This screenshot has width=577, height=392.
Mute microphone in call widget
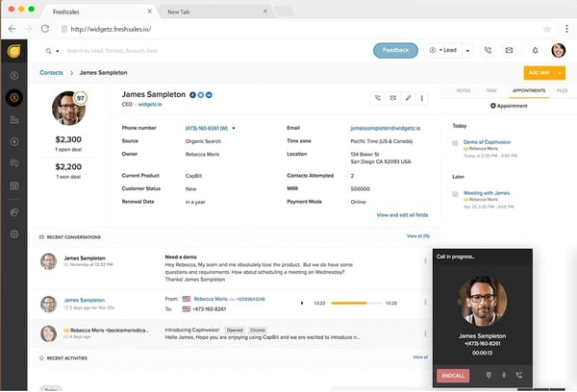(x=503, y=375)
